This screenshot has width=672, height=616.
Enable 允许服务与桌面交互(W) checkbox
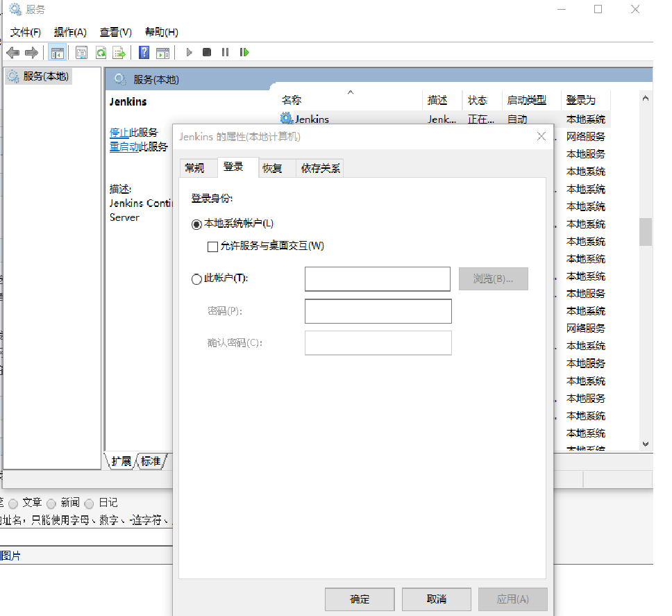coord(212,247)
